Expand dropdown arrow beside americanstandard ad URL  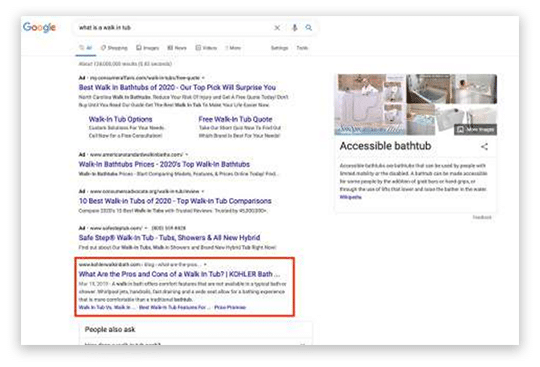(x=186, y=155)
